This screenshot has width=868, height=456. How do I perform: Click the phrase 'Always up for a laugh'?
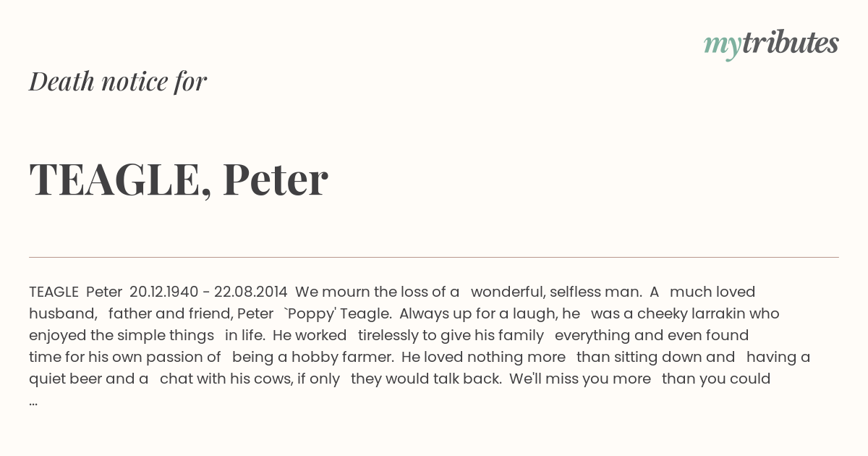(479, 314)
